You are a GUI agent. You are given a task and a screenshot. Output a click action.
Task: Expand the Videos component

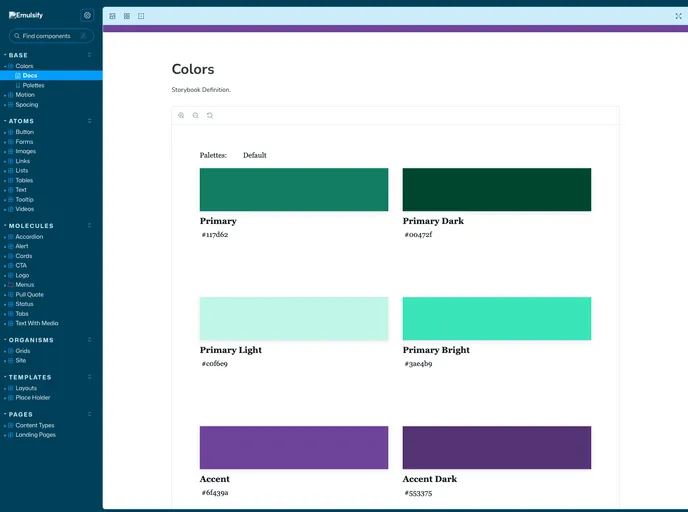[x=25, y=209]
